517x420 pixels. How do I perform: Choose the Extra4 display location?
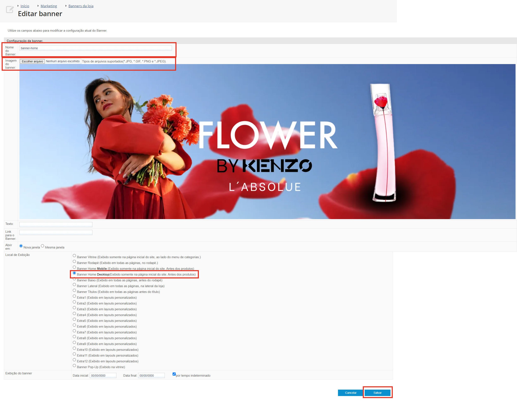point(74,314)
